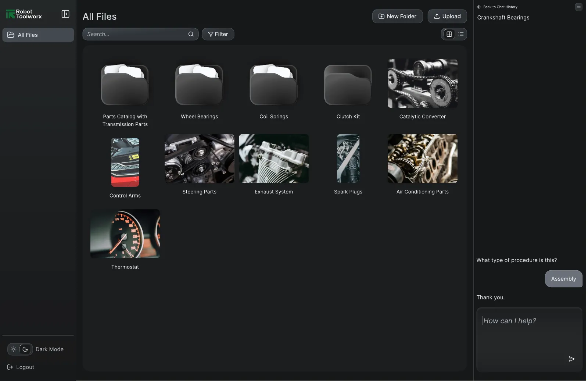The image size is (588, 381).
Task: Click the All Files page heading
Action: (100, 17)
